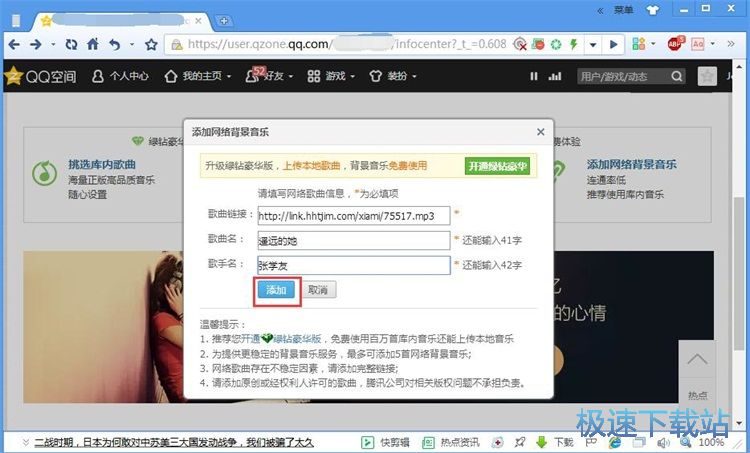
Task: Click the green lightning speed-mode icon
Action: click(574, 44)
